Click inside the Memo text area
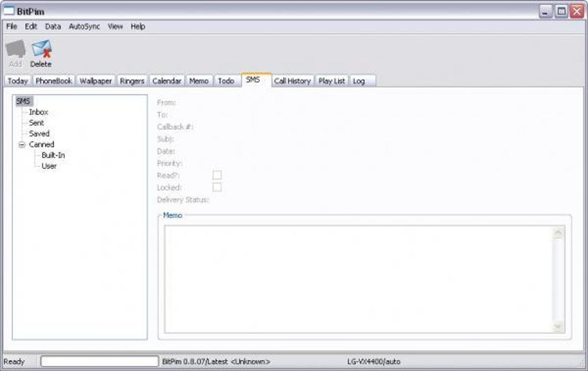 tap(359, 279)
